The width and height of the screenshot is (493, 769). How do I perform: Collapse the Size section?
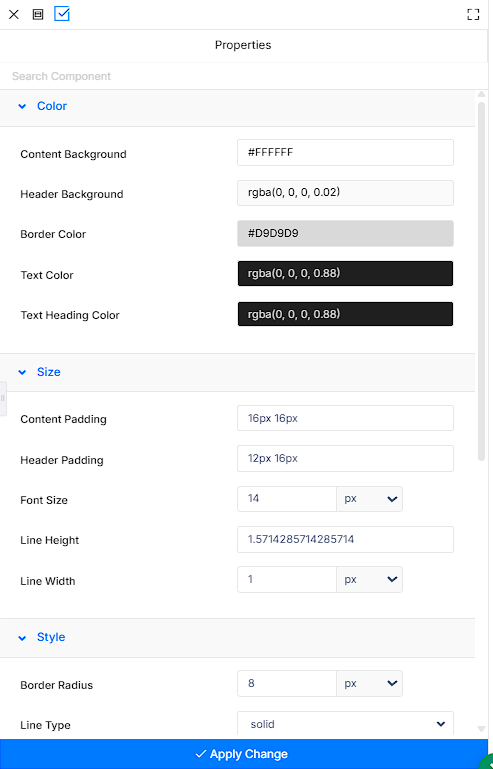coord(22,372)
